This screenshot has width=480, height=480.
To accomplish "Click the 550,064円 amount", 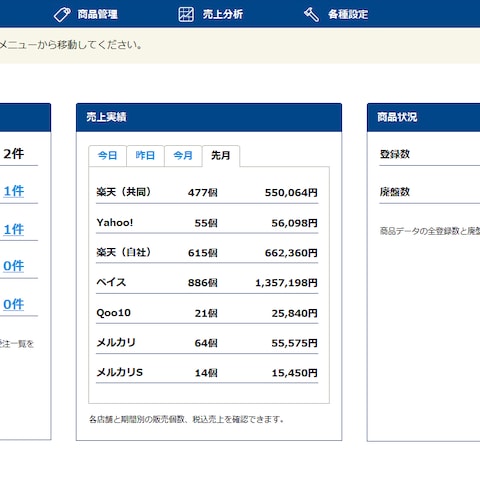I will point(291,193).
